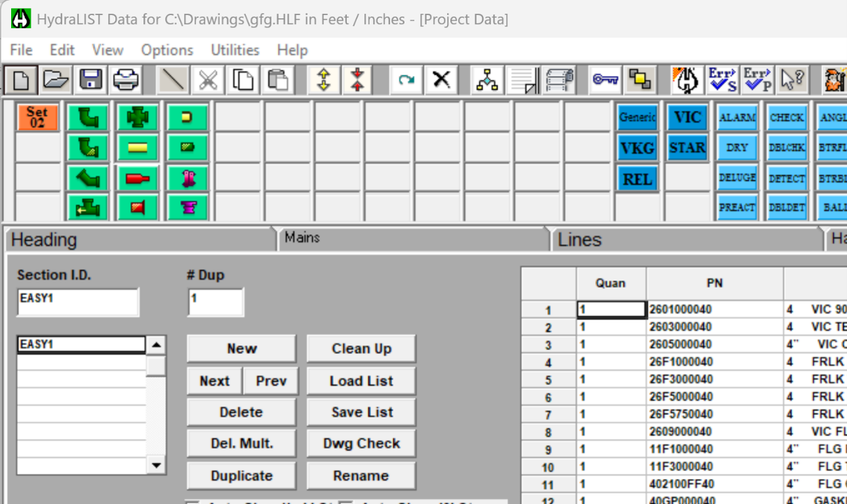
Task: Select the orange Set 02 button
Action: 37,117
